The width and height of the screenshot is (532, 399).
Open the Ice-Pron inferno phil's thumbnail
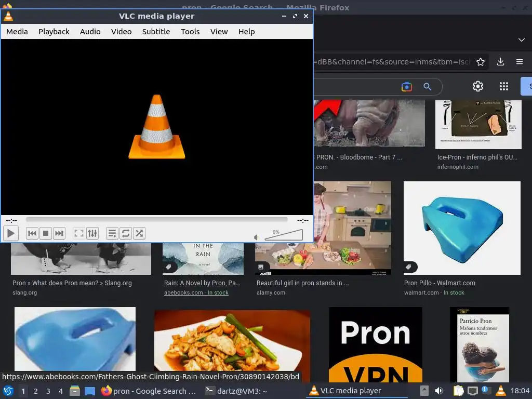click(478, 124)
